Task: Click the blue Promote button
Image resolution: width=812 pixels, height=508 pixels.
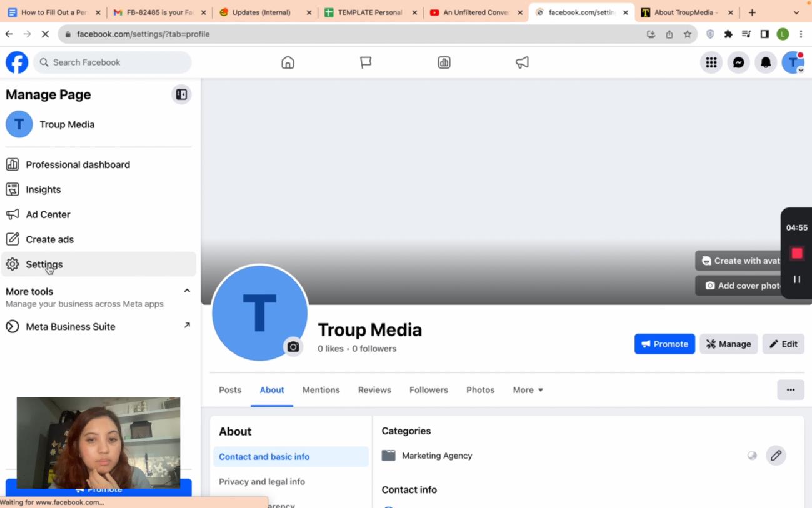Action: [664, 344]
